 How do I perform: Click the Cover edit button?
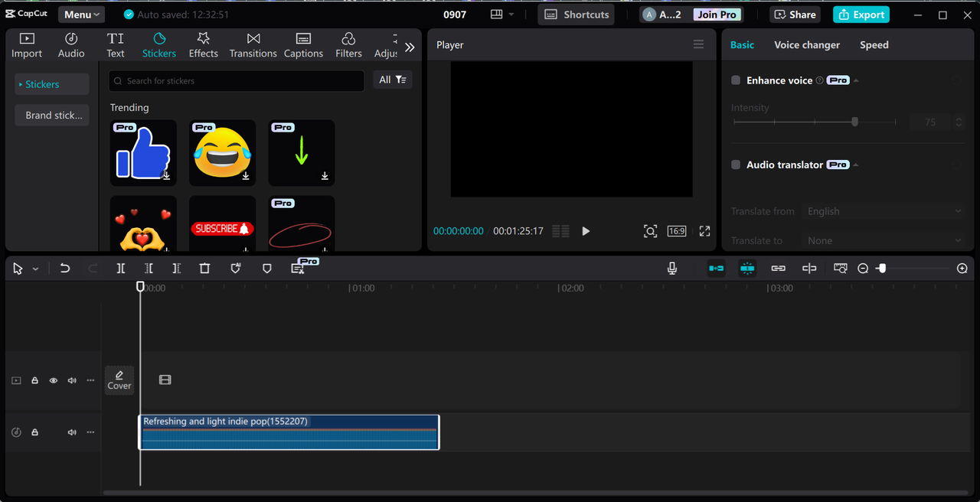point(119,380)
